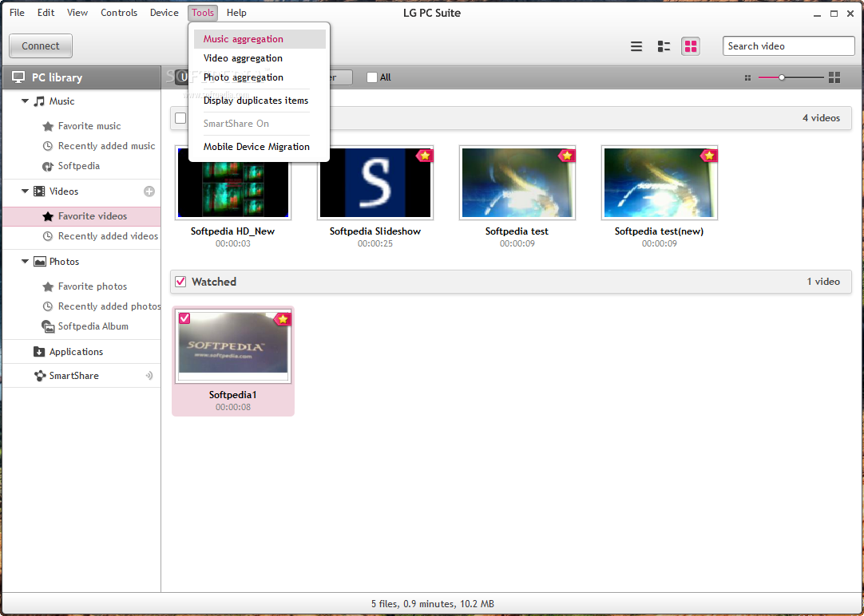864x616 pixels.
Task: Open the Controls menu
Action: pyautogui.click(x=119, y=13)
